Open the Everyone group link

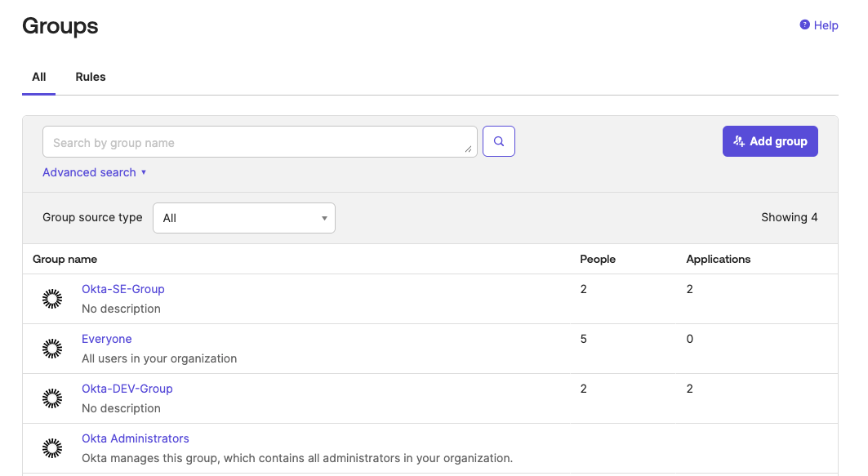107,339
